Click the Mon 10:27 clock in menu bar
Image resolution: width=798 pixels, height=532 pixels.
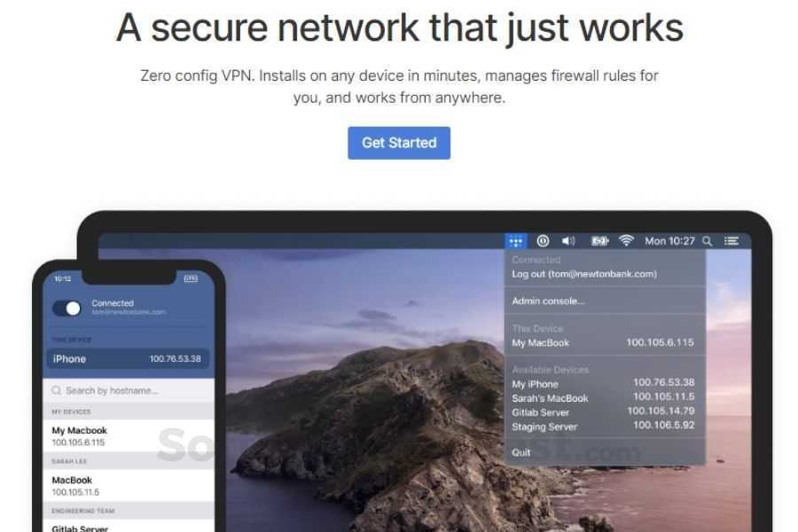coord(669,241)
